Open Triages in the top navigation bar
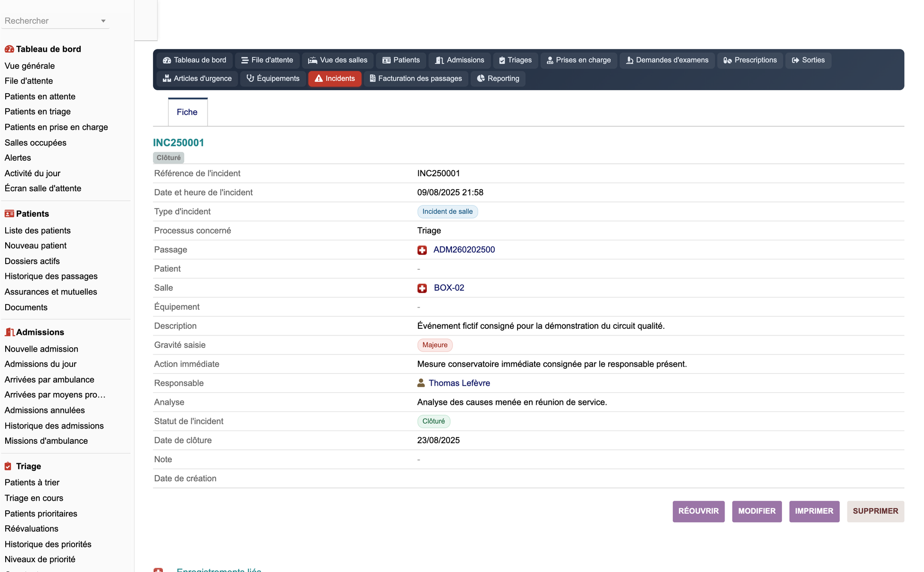Viewport: 924px width, 572px height. click(x=515, y=60)
